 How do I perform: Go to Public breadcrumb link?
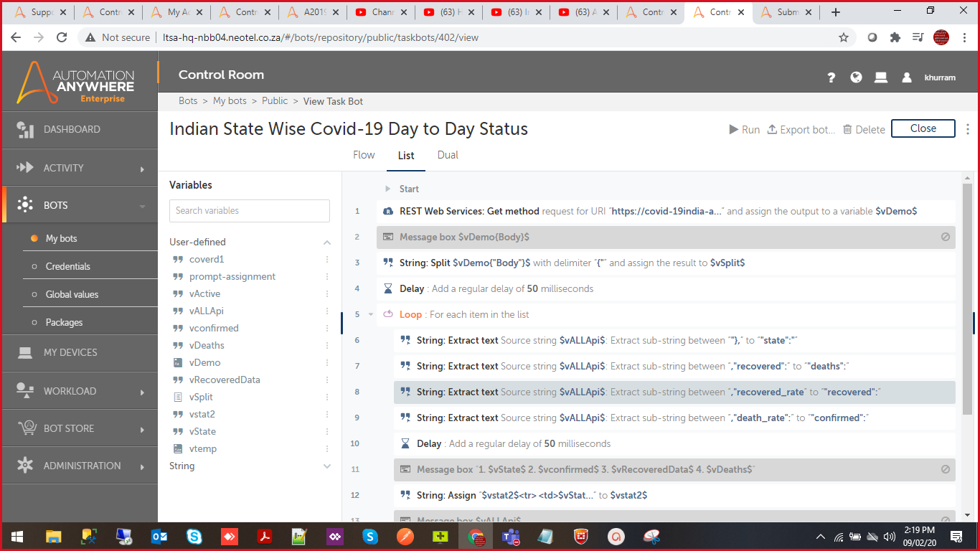(275, 100)
